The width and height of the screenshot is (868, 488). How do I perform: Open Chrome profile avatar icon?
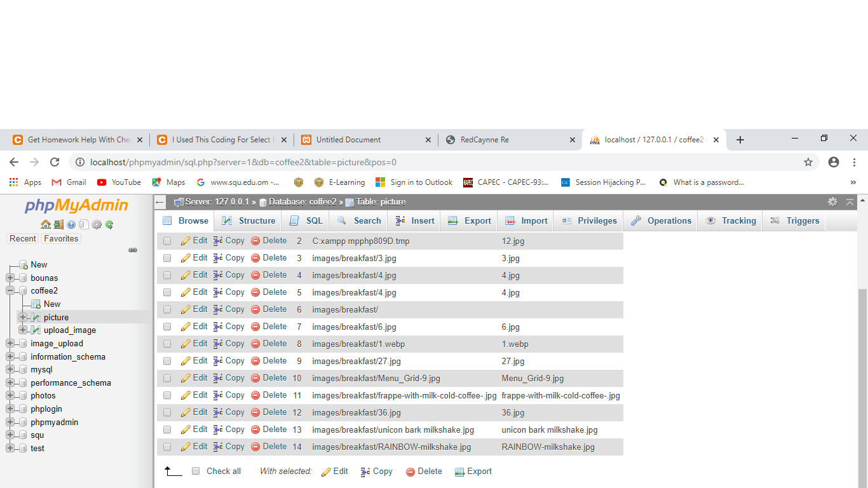[x=834, y=162]
